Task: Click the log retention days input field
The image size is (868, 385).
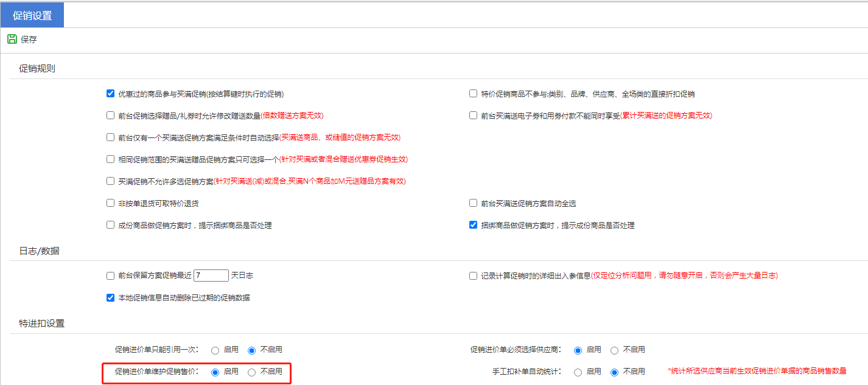Action: pos(211,276)
